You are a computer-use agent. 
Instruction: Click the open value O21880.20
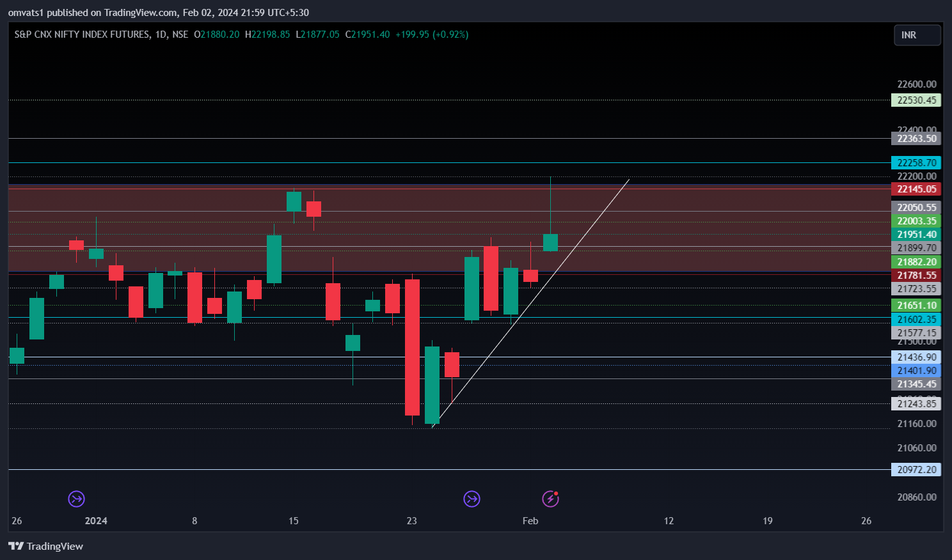(x=216, y=35)
